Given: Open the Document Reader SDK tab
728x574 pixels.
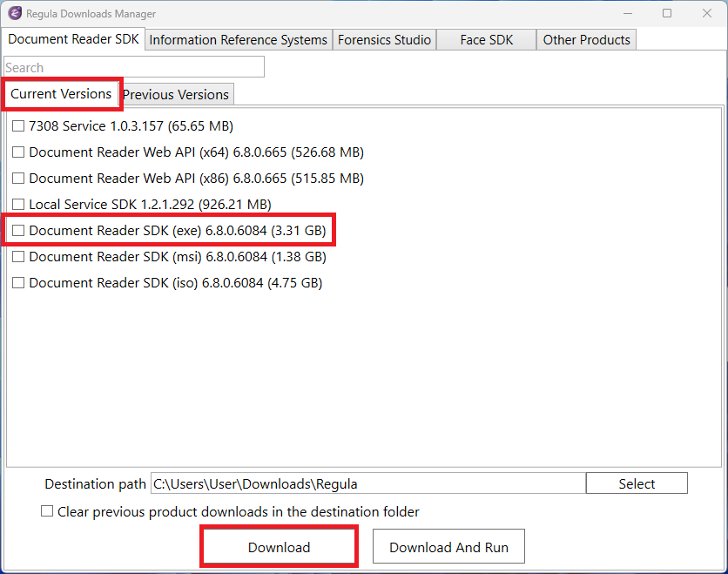Looking at the screenshot, I should point(73,39).
